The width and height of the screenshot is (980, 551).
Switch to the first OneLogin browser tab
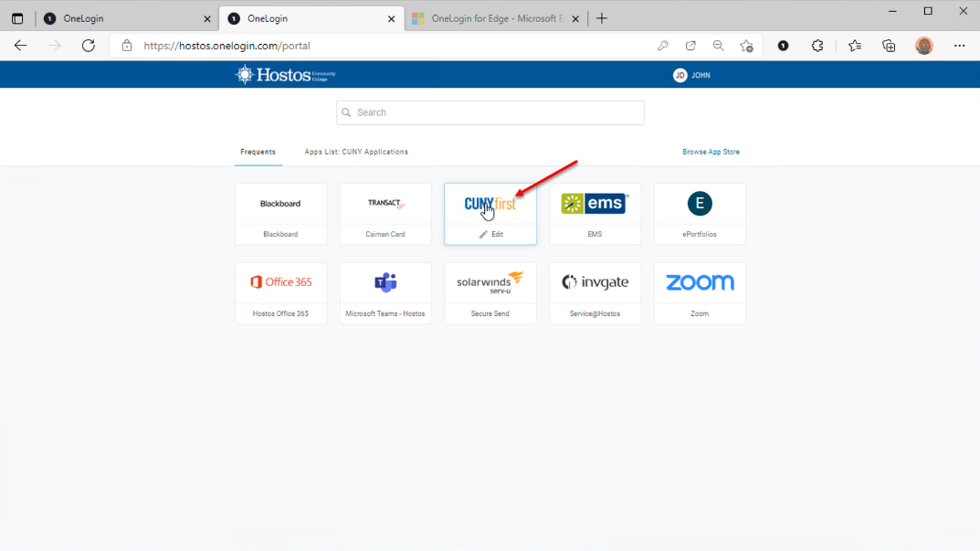pos(128,19)
